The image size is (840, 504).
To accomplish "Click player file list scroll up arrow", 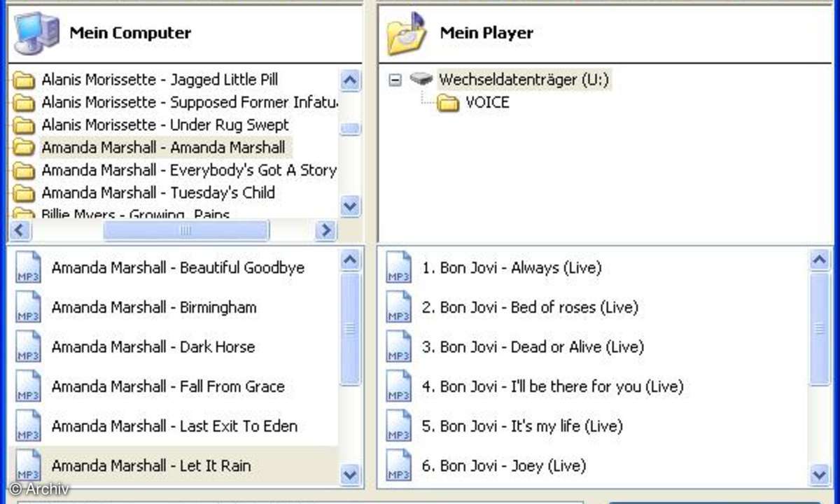I will pos(819,261).
